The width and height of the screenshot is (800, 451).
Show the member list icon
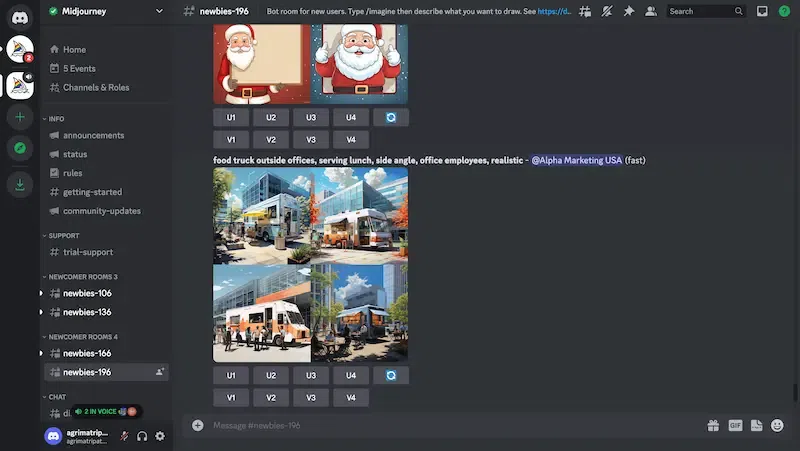(651, 11)
